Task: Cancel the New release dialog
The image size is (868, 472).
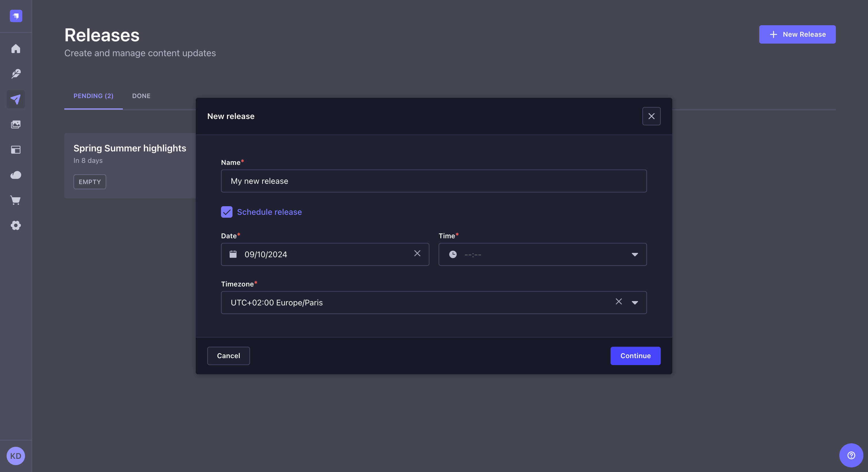Action: [228, 356]
